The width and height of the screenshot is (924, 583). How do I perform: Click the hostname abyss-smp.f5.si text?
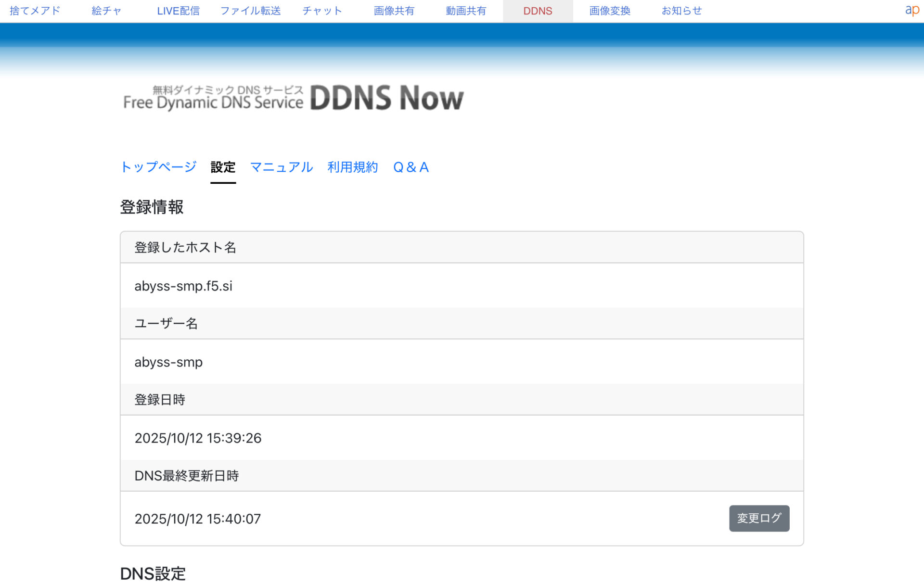[x=183, y=286]
